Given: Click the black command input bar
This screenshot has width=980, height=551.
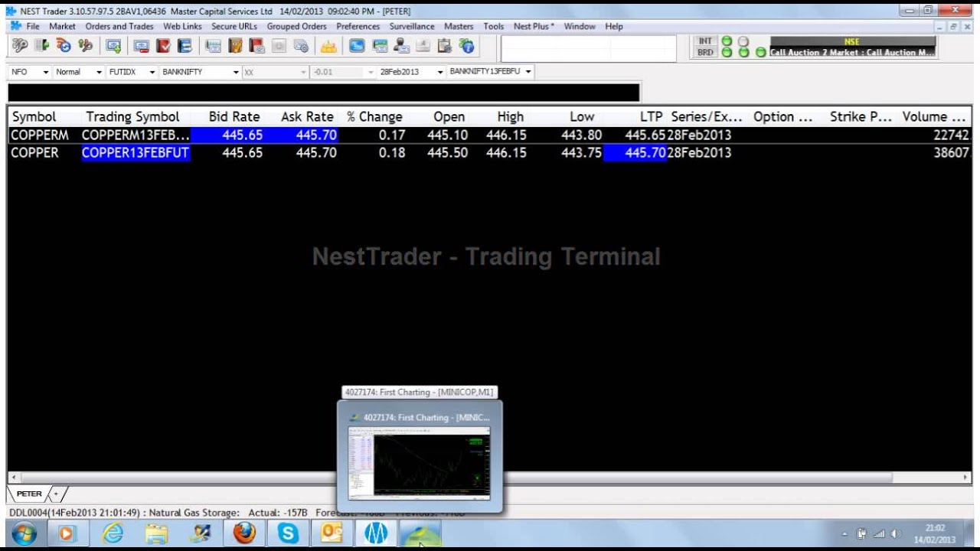Looking at the screenshot, I should click(323, 93).
